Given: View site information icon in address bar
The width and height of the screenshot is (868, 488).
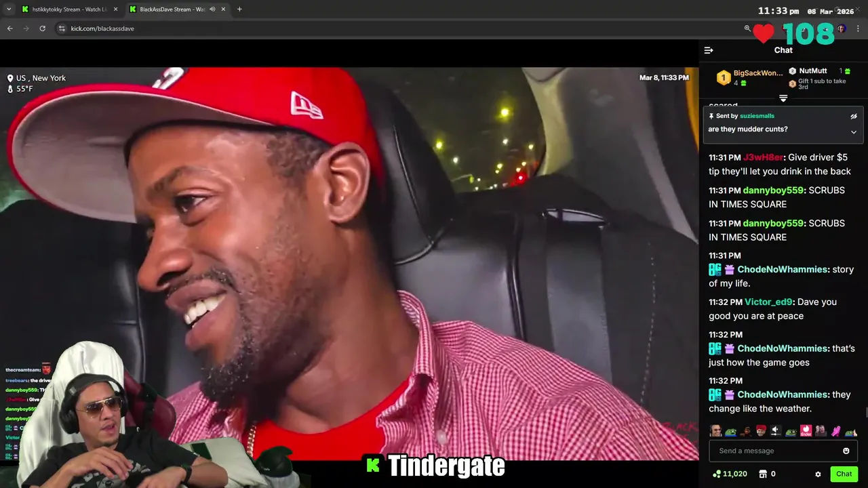Looking at the screenshot, I should (62, 28).
